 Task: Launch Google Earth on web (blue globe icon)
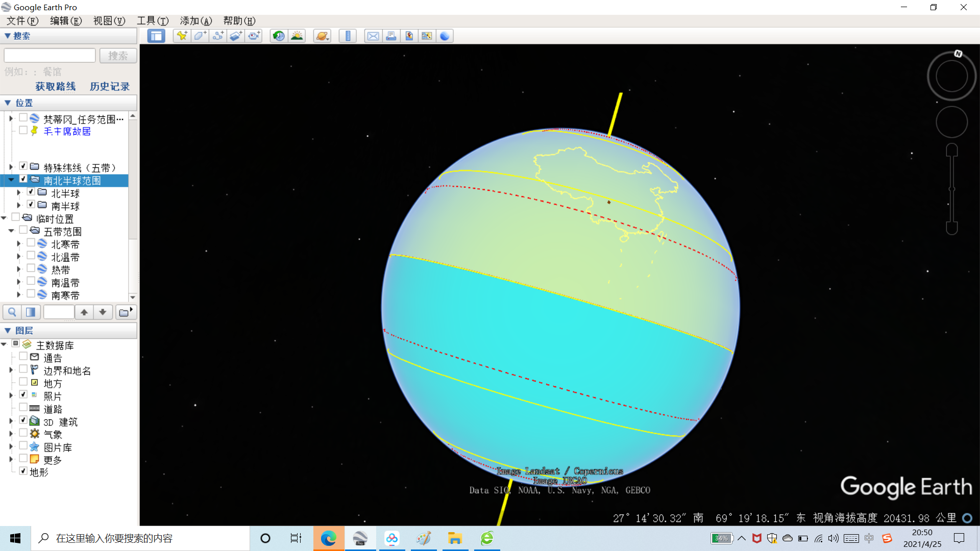point(445,36)
